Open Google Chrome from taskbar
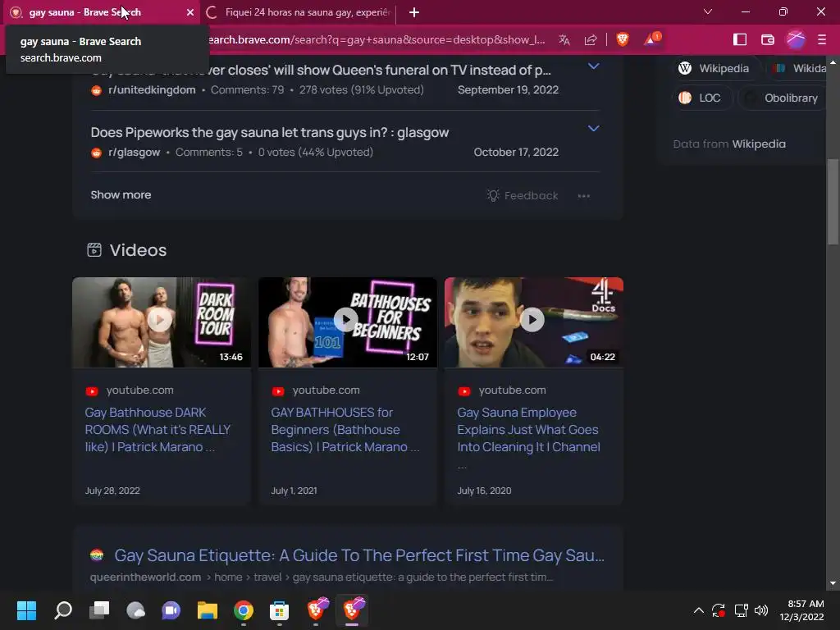The height and width of the screenshot is (630, 840). (243, 610)
